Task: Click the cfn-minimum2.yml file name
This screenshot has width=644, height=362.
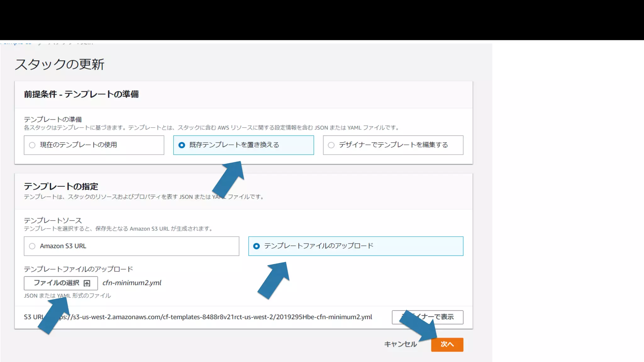Action: (132, 283)
